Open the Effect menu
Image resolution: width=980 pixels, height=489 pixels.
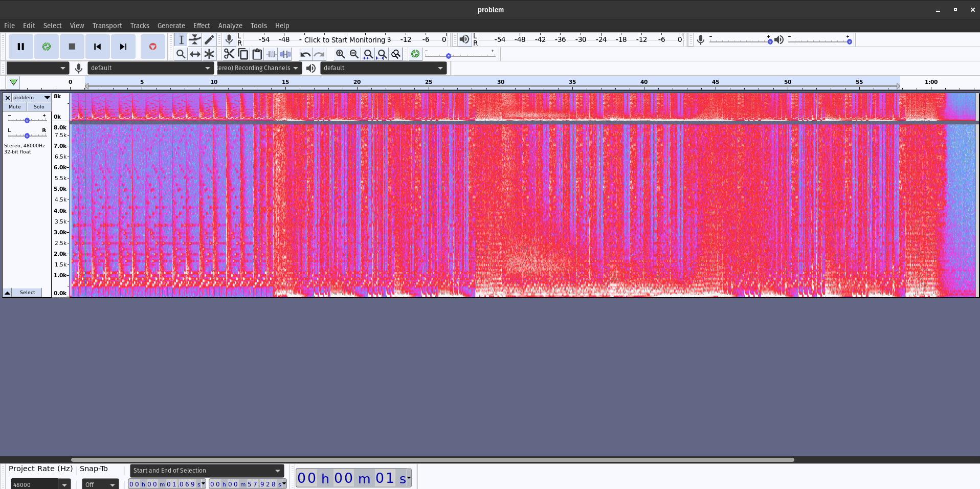[x=202, y=26]
